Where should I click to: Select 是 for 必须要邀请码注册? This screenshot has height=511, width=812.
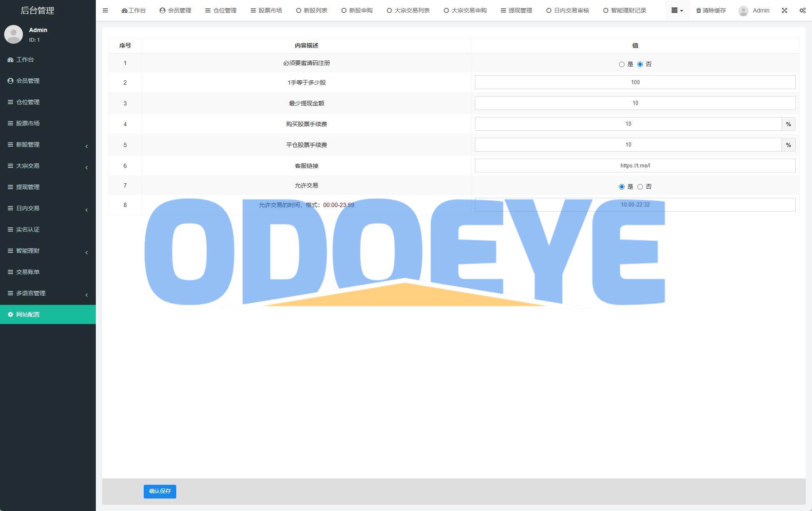(x=622, y=64)
